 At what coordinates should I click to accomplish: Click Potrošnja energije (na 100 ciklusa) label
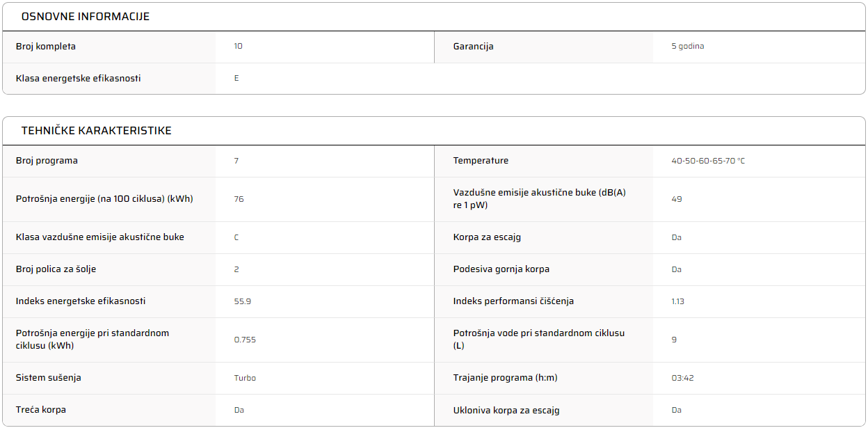[104, 199]
